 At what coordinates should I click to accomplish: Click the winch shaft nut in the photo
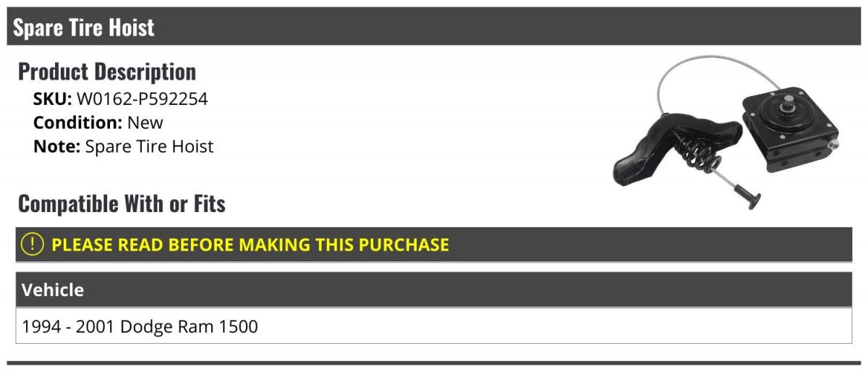point(834,145)
